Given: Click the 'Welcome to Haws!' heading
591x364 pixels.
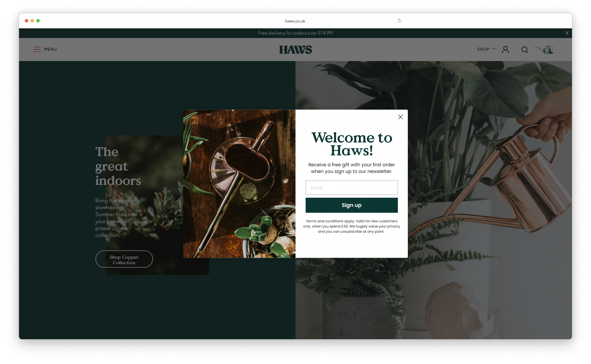Looking at the screenshot, I should click(x=352, y=144).
